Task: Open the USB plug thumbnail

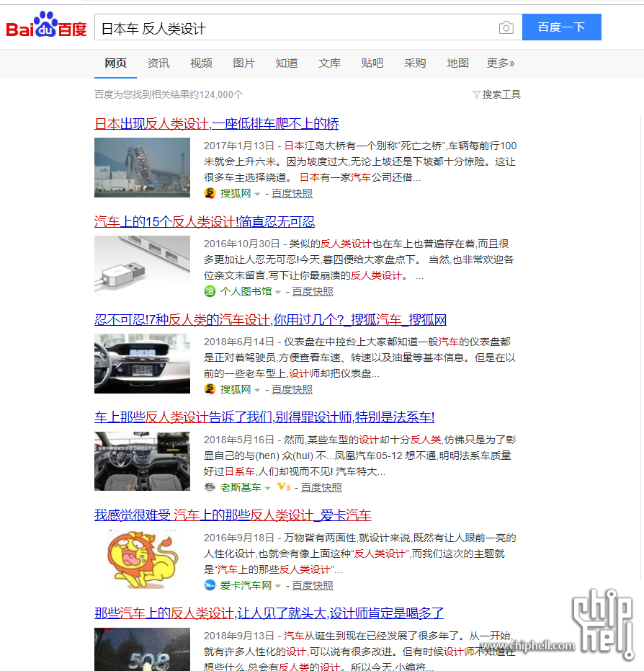Action: click(142, 265)
